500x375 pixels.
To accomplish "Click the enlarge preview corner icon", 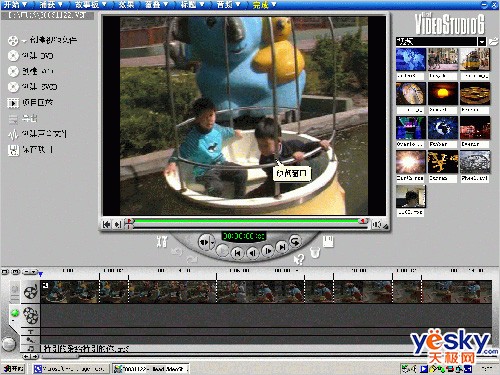I will pyautogui.click(x=385, y=226).
